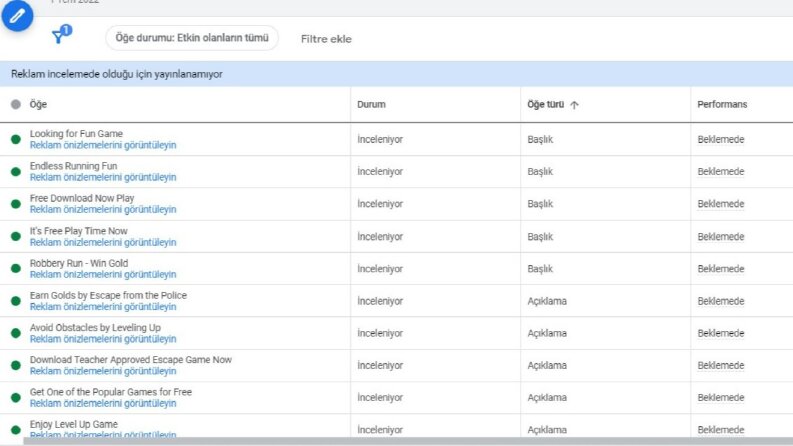Open the Öğe durumu filter chip
Viewport: 793px width, 446px height.
tap(192, 38)
